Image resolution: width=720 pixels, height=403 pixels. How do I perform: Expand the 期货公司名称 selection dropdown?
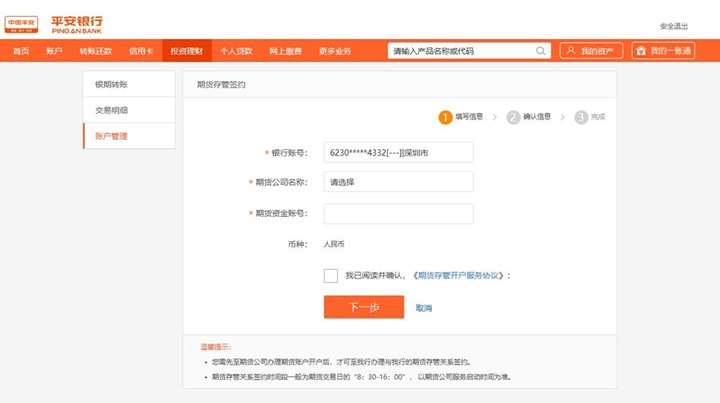coord(398,182)
